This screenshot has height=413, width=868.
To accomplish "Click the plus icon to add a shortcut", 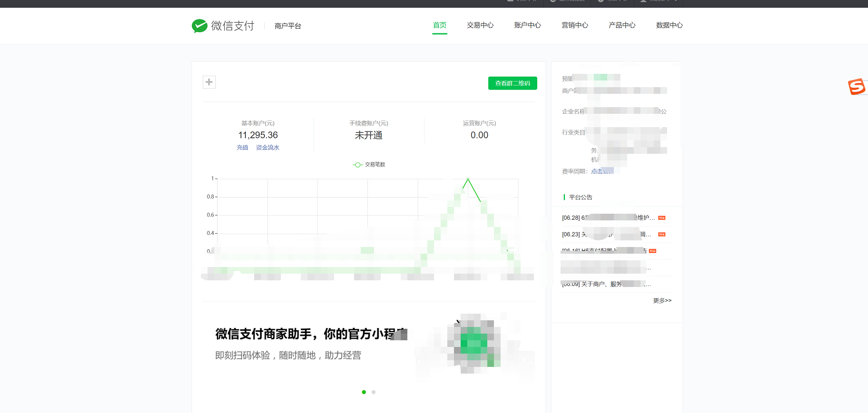I will tap(209, 82).
